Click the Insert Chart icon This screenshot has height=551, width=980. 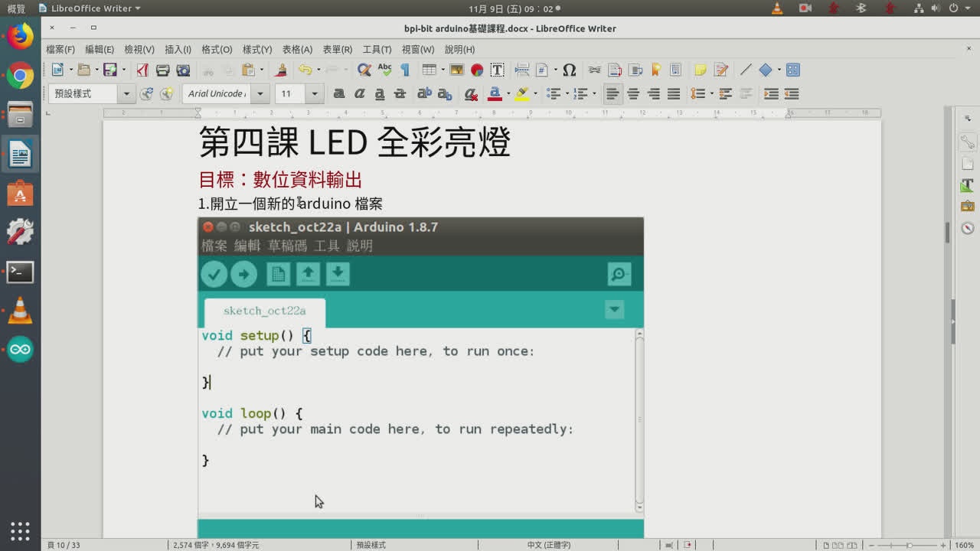coord(477,70)
